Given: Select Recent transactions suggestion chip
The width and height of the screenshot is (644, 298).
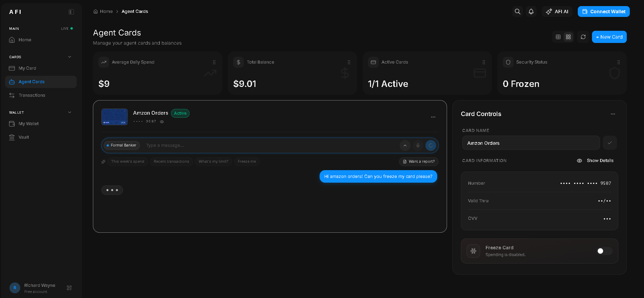Looking at the screenshot, I should tap(172, 162).
